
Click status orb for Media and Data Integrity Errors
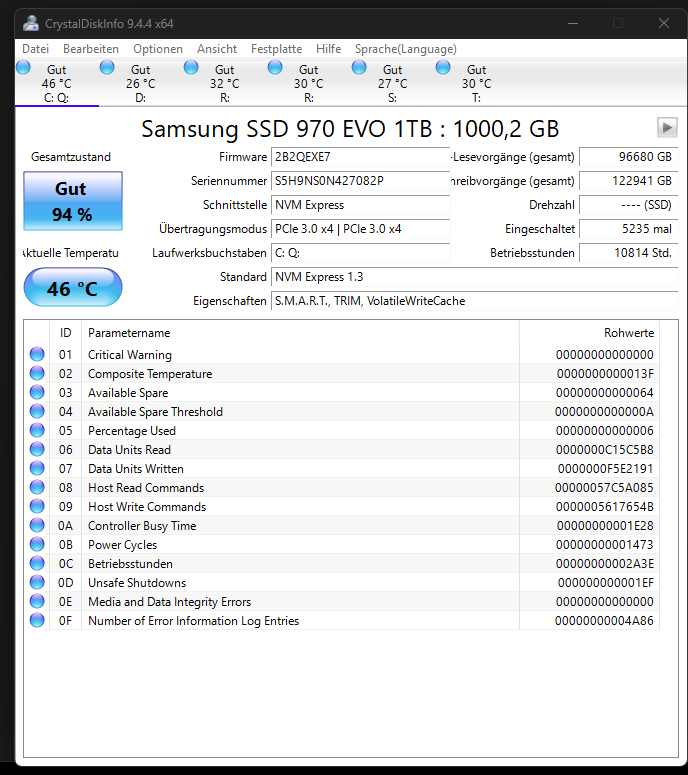coord(37,602)
